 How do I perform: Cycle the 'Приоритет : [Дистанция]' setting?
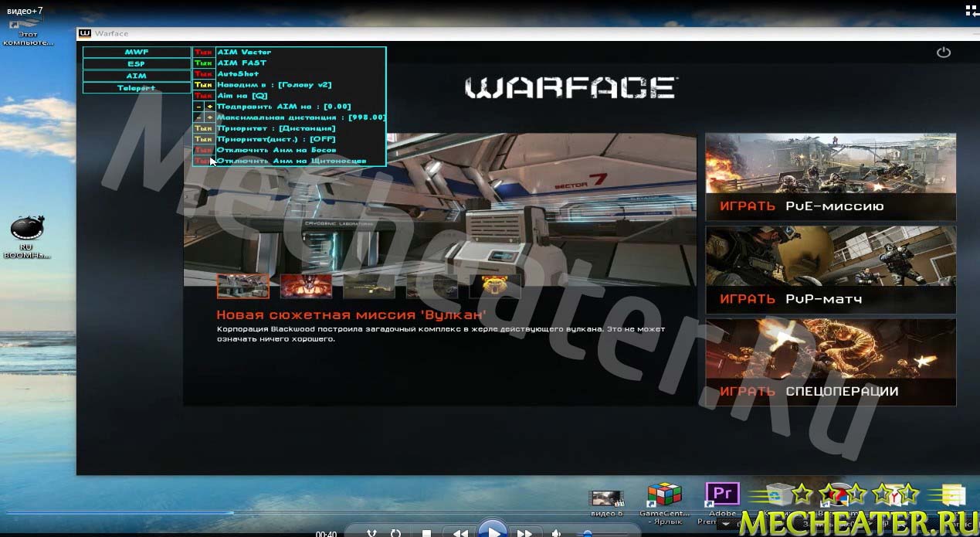coord(204,128)
